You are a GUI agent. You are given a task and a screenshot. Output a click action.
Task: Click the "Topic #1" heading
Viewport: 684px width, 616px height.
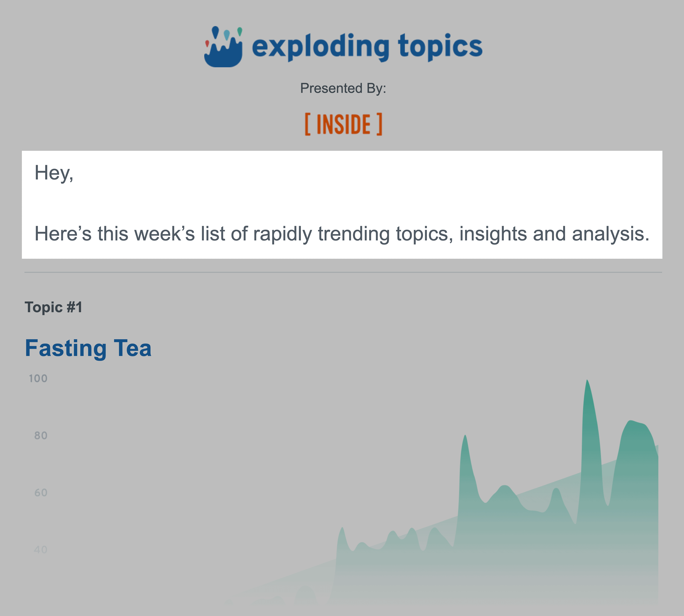[x=53, y=307]
